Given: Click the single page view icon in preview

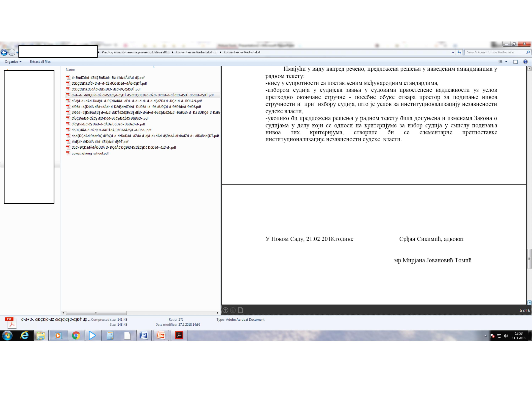Looking at the screenshot, I should click(x=240, y=310).
